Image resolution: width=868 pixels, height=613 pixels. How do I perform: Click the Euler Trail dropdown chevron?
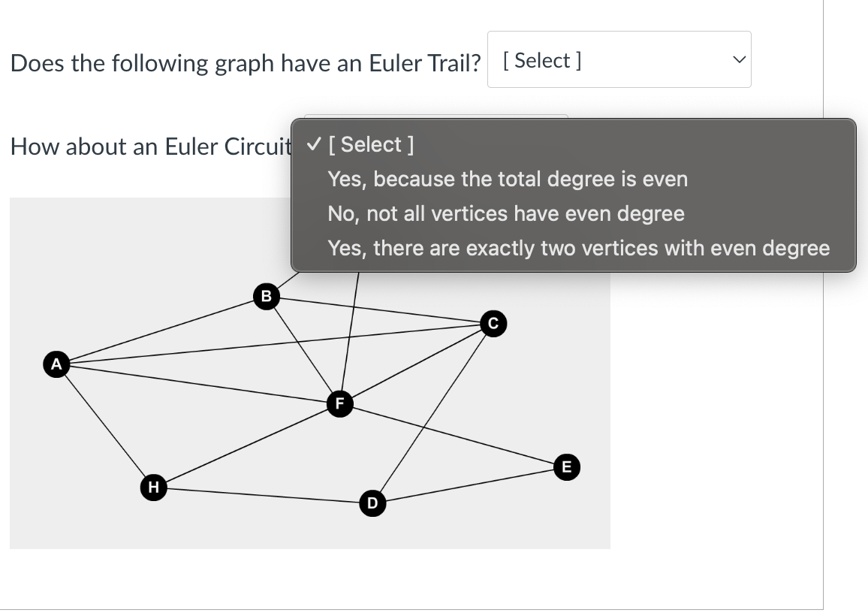click(738, 59)
